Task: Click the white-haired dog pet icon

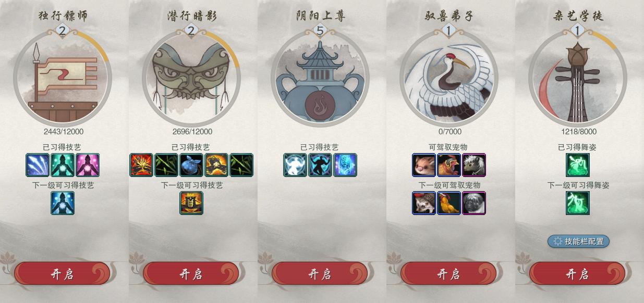Action: pyautogui.click(x=474, y=165)
